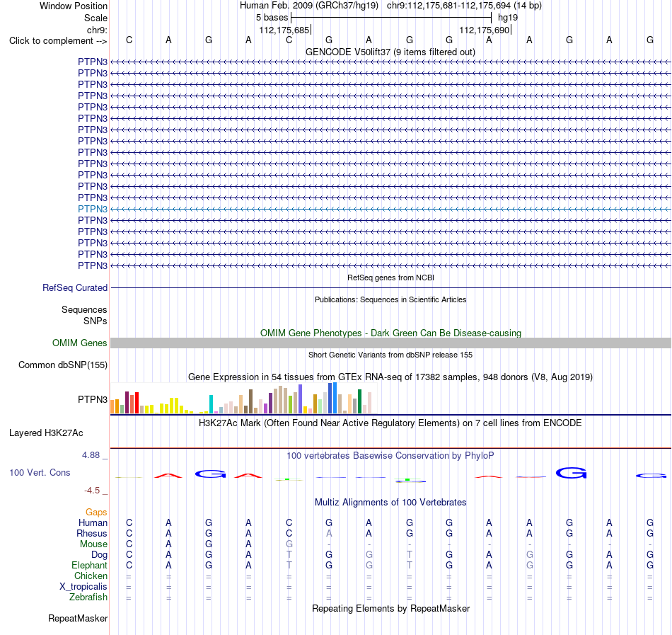Select the highlighted light-blue PTPN3 transcript label
This screenshot has width=672, height=635.
click(93, 210)
